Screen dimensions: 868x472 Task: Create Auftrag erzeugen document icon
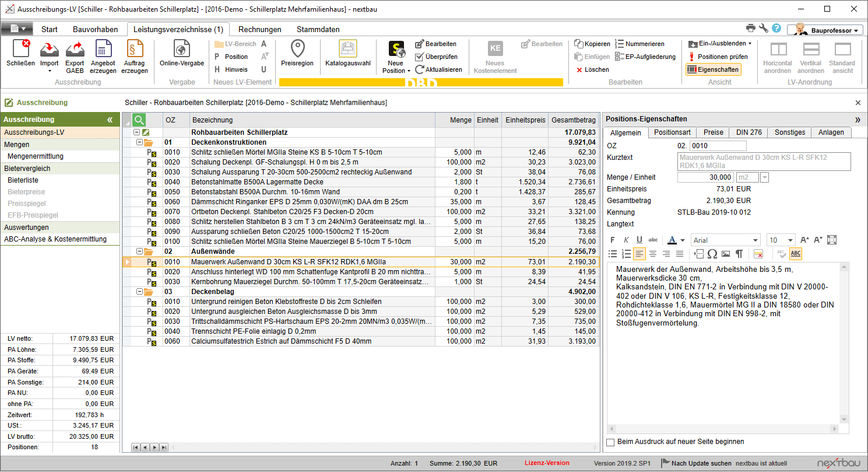135,50
